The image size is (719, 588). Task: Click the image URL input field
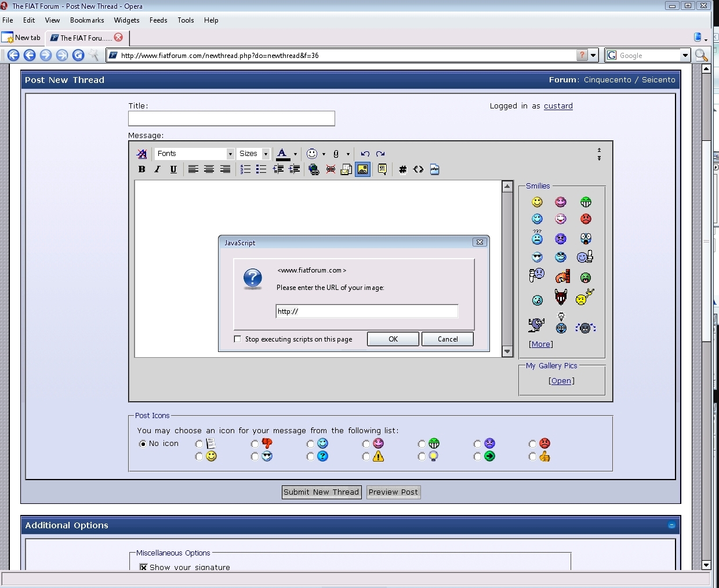367,311
